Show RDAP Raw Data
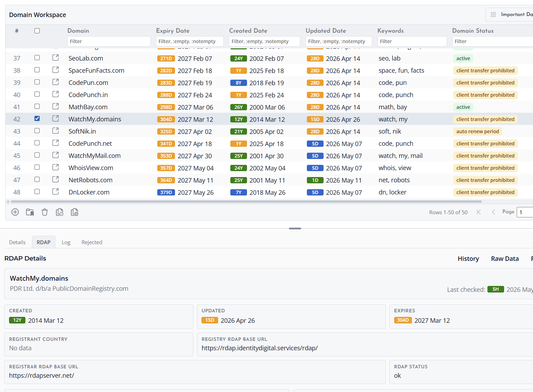 tap(505, 259)
